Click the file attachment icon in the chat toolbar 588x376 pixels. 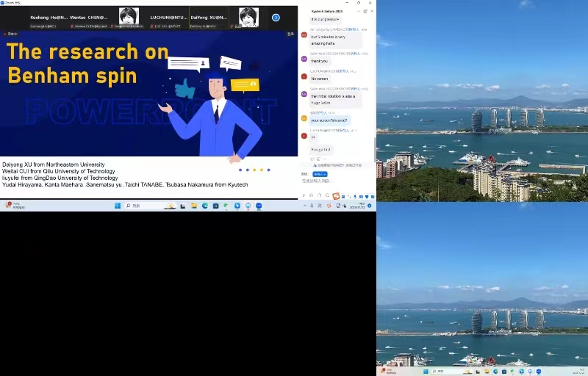click(319, 195)
